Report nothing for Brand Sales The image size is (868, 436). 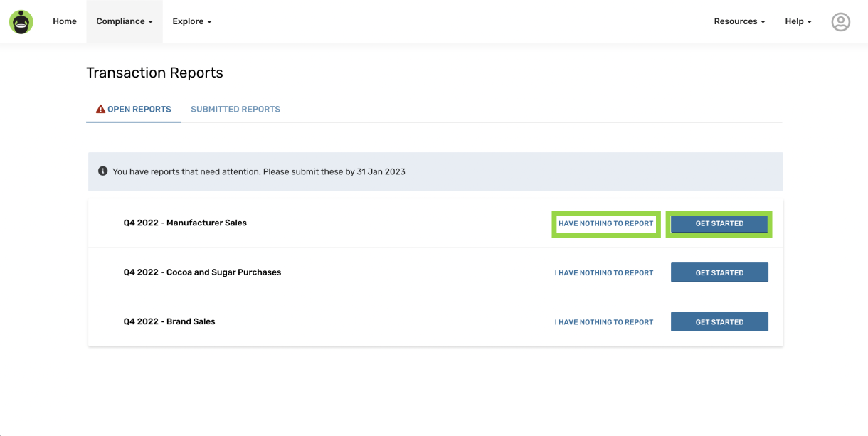604,322
